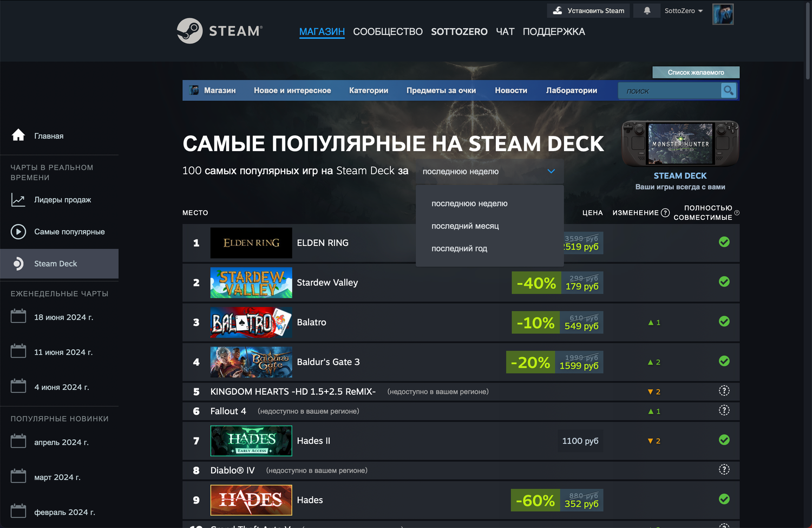Open the SottoZero account dropdown
This screenshot has width=812, height=528.
pyautogui.click(x=683, y=11)
